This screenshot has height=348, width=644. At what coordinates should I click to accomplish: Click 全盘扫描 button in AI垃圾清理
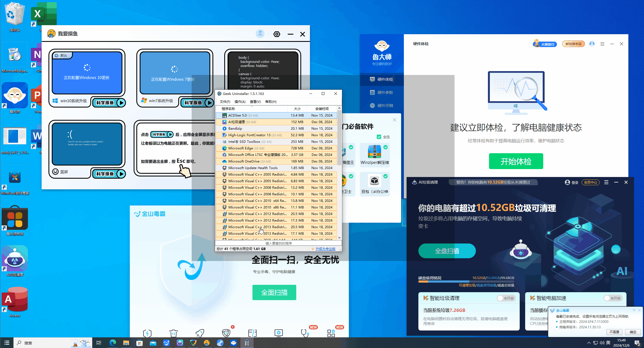(x=447, y=251)
